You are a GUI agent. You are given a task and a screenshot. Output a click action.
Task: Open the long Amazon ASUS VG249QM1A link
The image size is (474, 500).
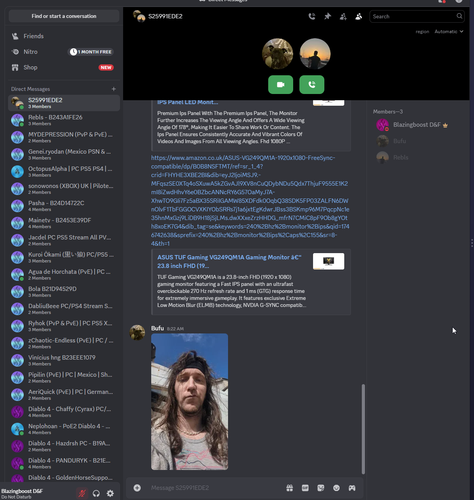(x=250, y=200)
